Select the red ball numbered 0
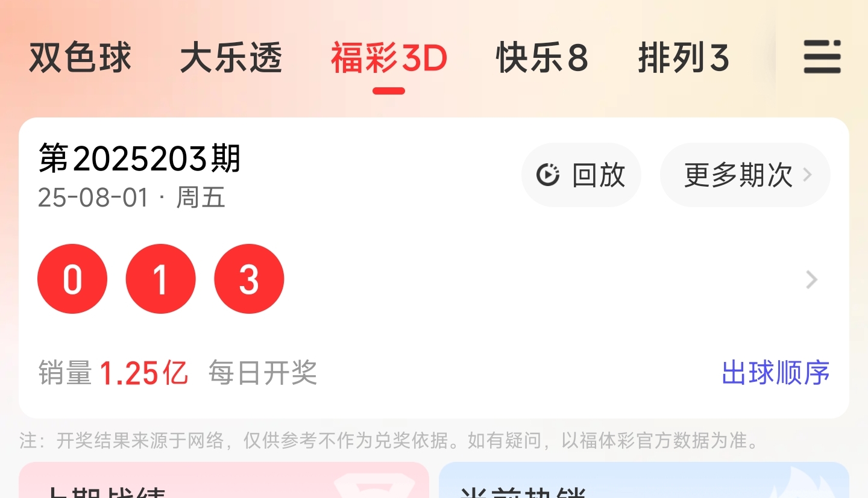 (x=72, y=279)
